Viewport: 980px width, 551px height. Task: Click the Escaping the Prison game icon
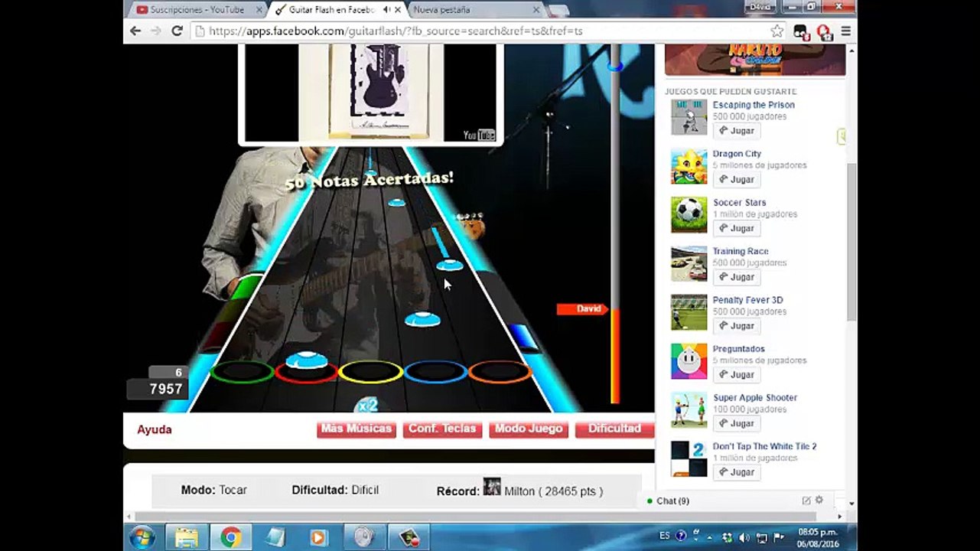coord(689,117)
